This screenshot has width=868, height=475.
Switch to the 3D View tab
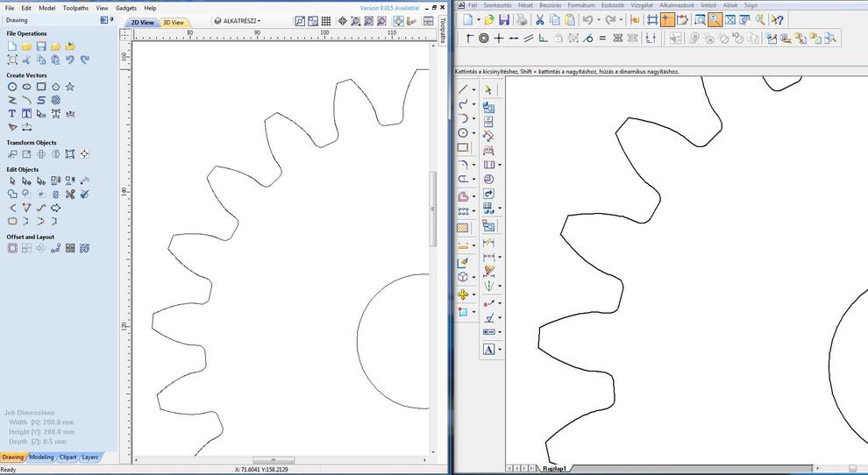click(x=174, y=23)
